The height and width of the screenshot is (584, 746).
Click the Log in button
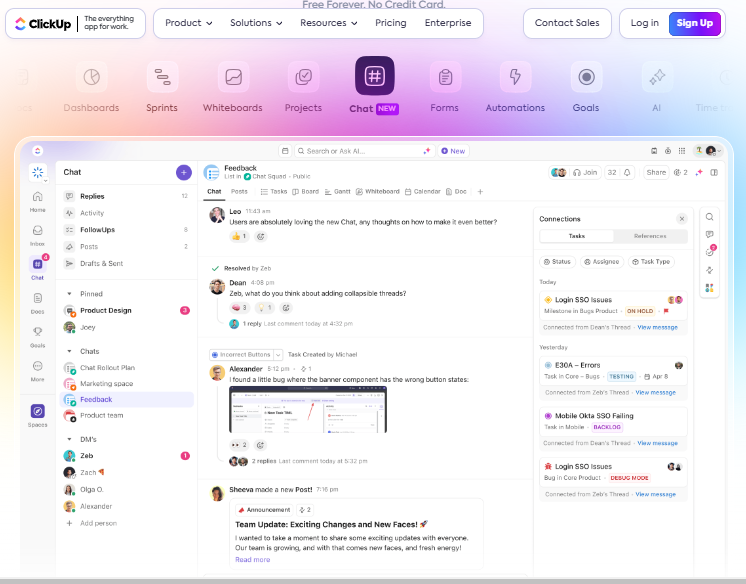coord(645,23)
